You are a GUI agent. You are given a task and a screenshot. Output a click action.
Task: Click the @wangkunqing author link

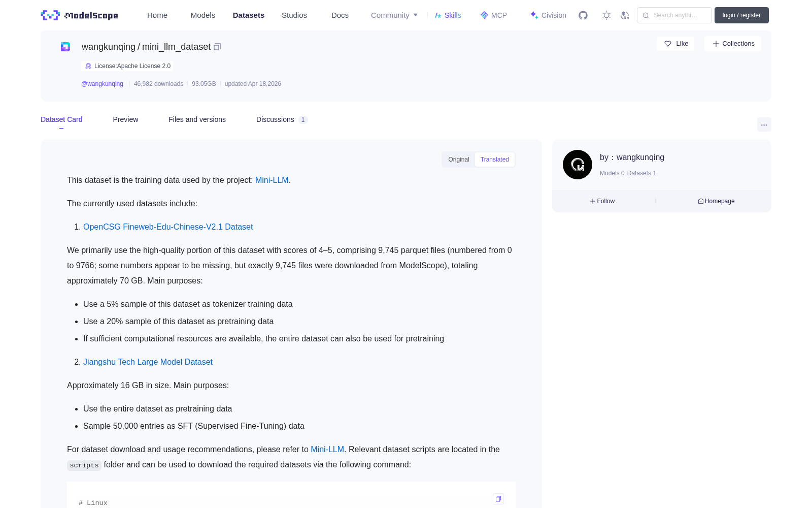tap(102, 84)
